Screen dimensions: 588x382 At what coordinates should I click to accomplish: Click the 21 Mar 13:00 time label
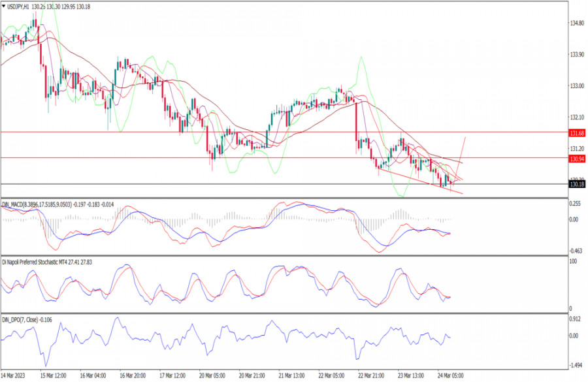pyautogui.click(x=292, y=375)
